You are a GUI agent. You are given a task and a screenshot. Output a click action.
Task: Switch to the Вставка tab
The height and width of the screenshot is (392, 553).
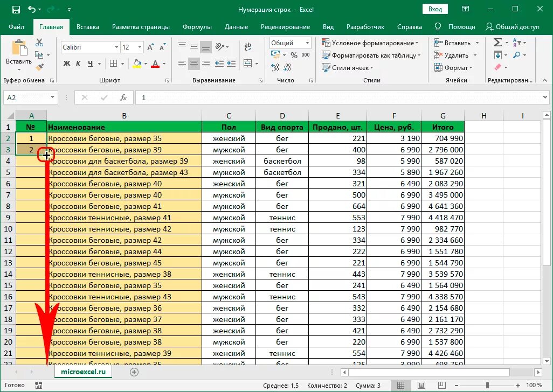pos(88,27)
